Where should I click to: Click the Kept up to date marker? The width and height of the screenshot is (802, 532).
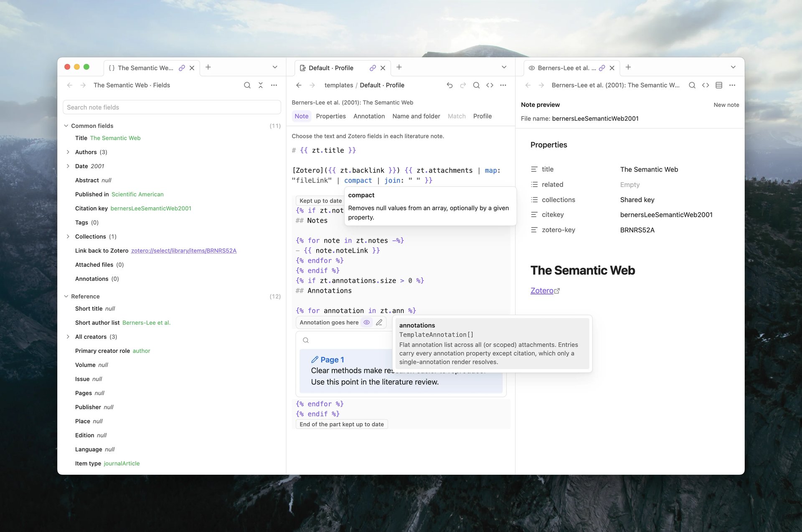[x=320, y=201]
